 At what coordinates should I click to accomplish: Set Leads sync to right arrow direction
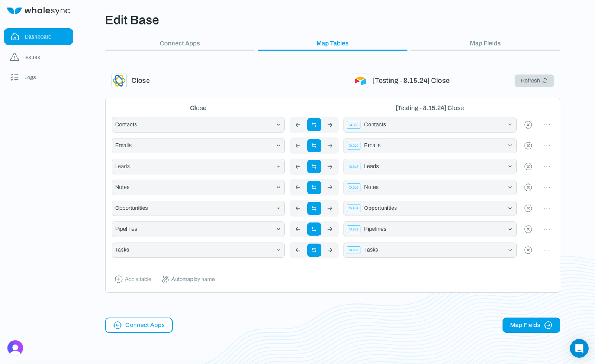click(330, 166)
